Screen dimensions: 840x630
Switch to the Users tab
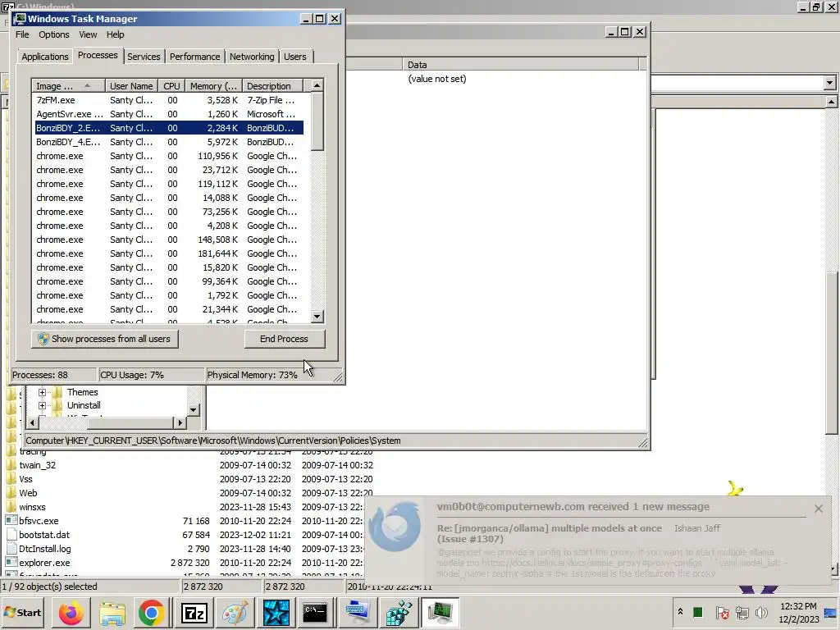[295, 57]
